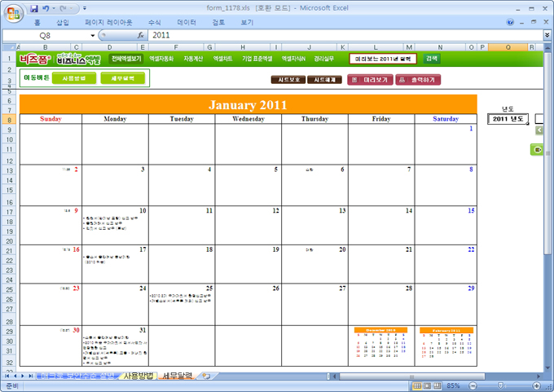
Task: Click the Undo icon
Action: tap(46, 8)
